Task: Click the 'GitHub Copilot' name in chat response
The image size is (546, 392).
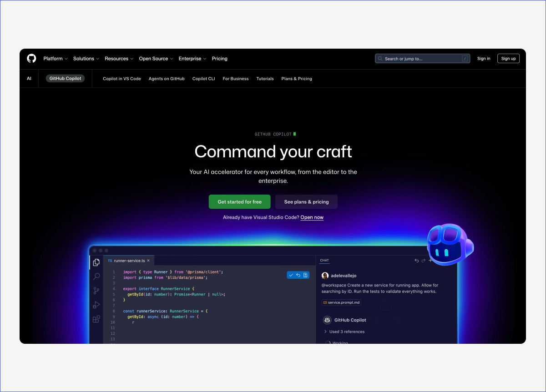Action: coord(350,320)
